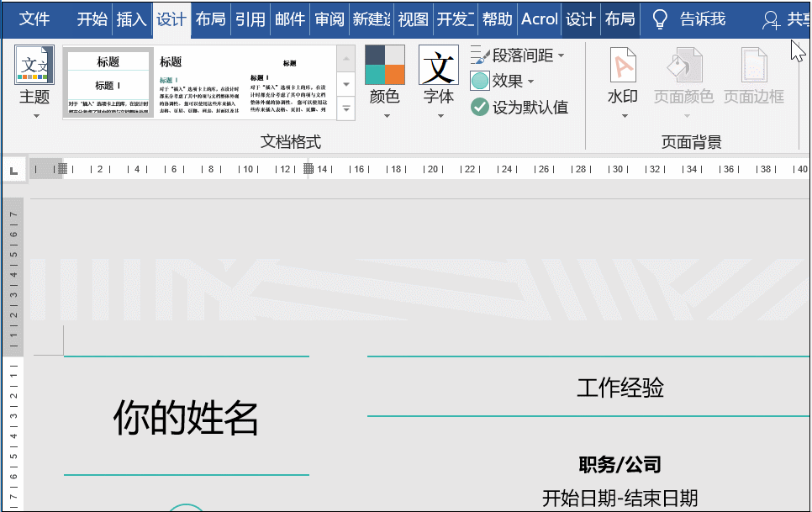812x512 pixels.
Task: Switch to the Acrobat tab
Action: 539,19
